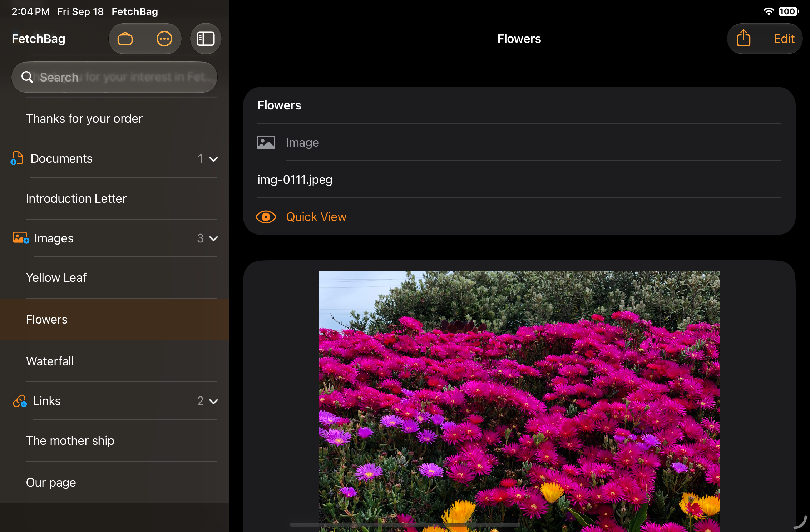Click the Images section label

(54, 238)
